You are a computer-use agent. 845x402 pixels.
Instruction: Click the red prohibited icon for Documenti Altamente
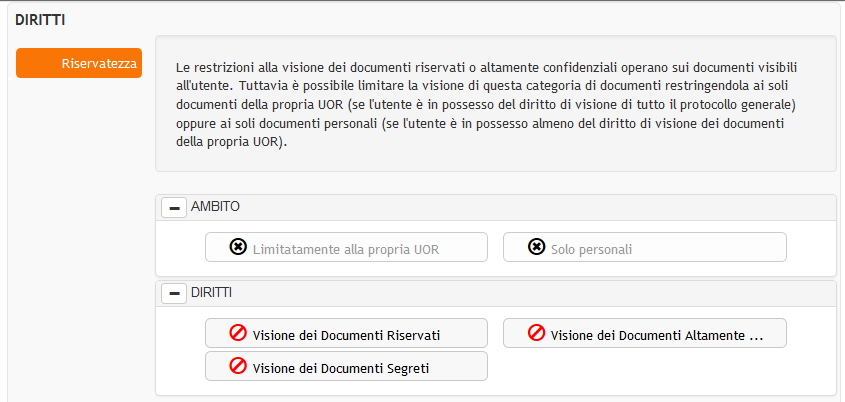click(536, 334)
